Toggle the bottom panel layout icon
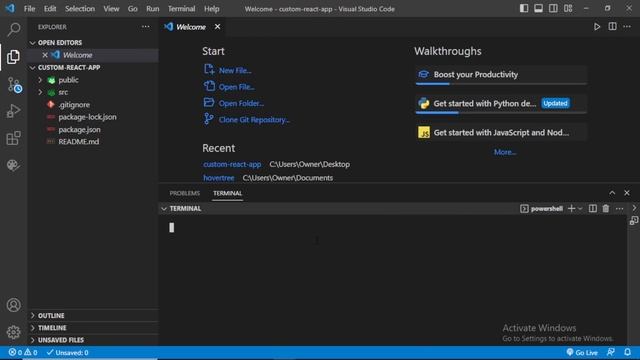Image resolution: width=640 pixels, height=360 pixels. pos(538,9)
